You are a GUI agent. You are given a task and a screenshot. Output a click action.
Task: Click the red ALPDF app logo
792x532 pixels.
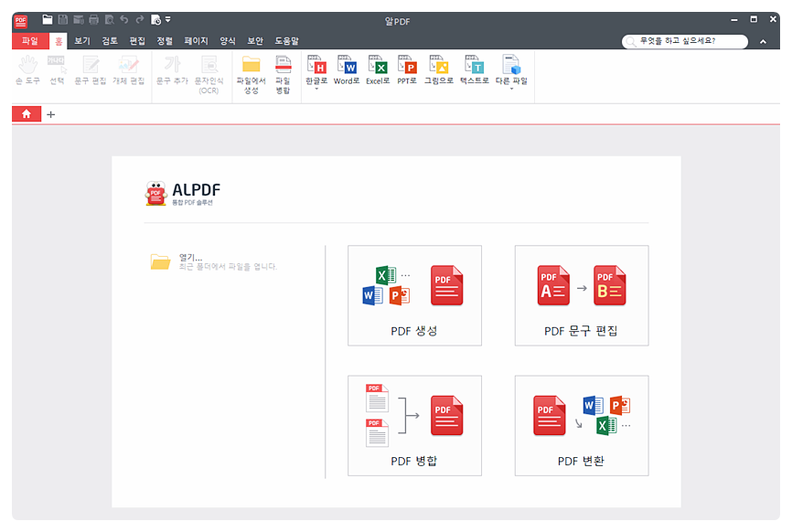click(x=21, y=21)
